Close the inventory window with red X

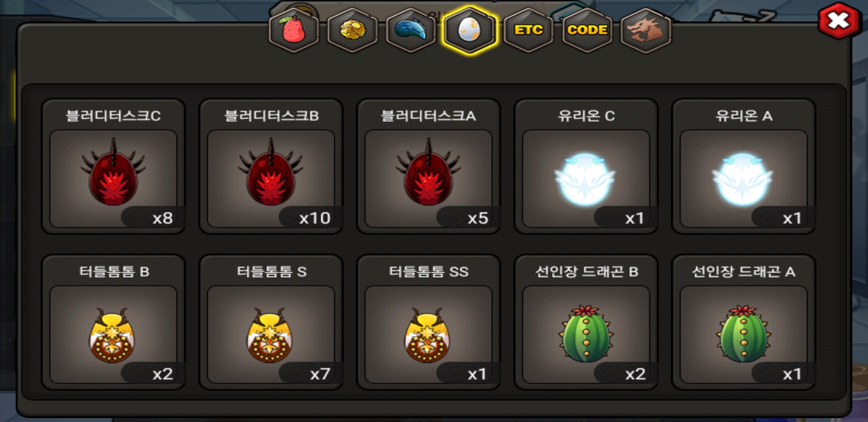[839, 21]
